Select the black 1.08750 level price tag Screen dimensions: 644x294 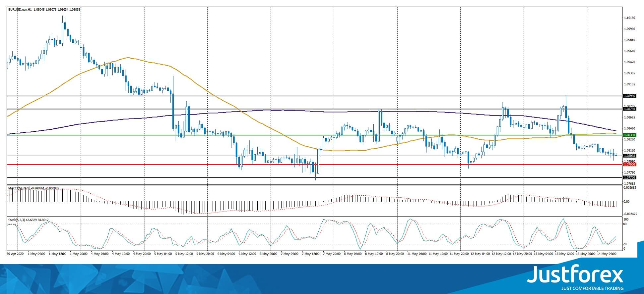click(629, 109)
